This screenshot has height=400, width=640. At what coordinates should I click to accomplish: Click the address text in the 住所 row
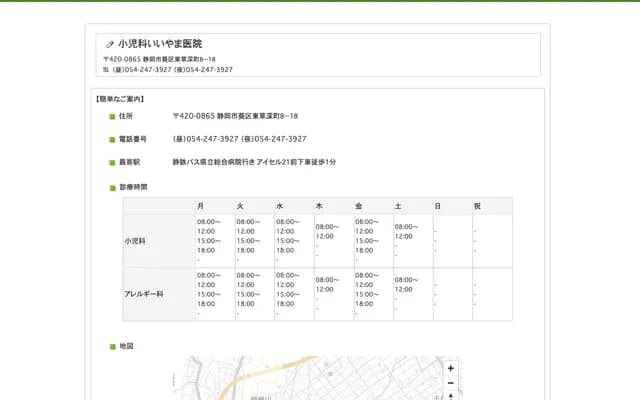tap(235, 116)
